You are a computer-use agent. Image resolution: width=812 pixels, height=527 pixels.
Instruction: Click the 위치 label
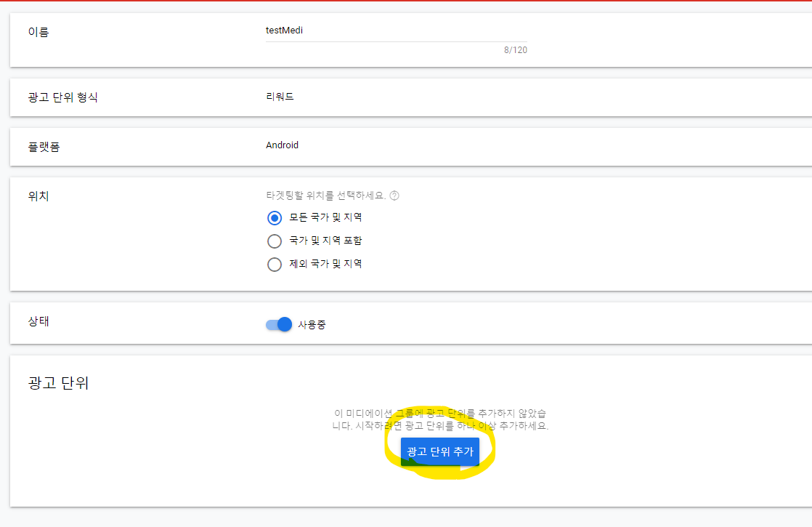click(38, 196)
